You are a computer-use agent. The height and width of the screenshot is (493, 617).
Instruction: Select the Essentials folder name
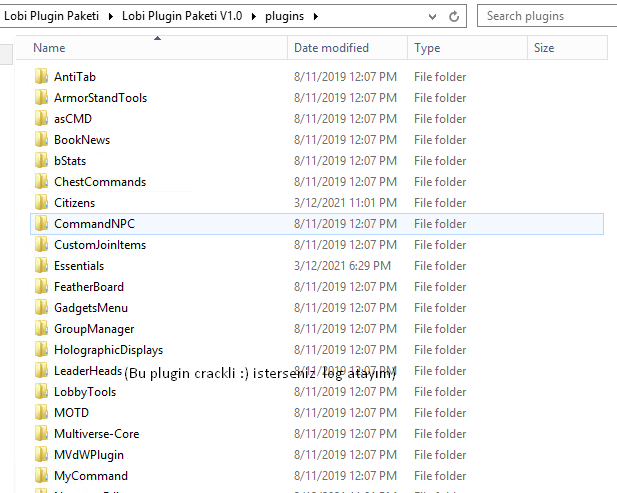coord(79,266)
